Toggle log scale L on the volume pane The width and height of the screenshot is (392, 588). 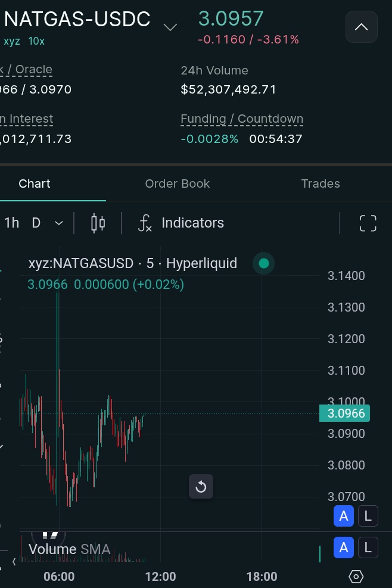coord(368,548)
